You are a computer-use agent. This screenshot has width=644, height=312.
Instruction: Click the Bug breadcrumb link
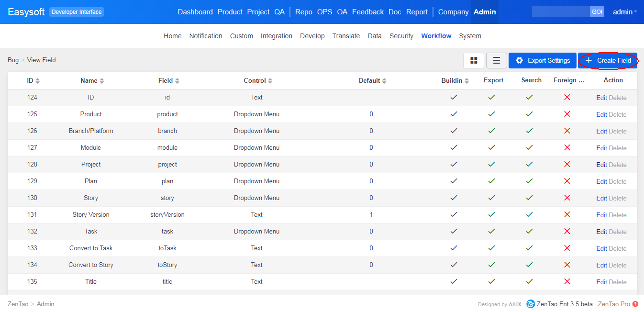coord(13,60)
